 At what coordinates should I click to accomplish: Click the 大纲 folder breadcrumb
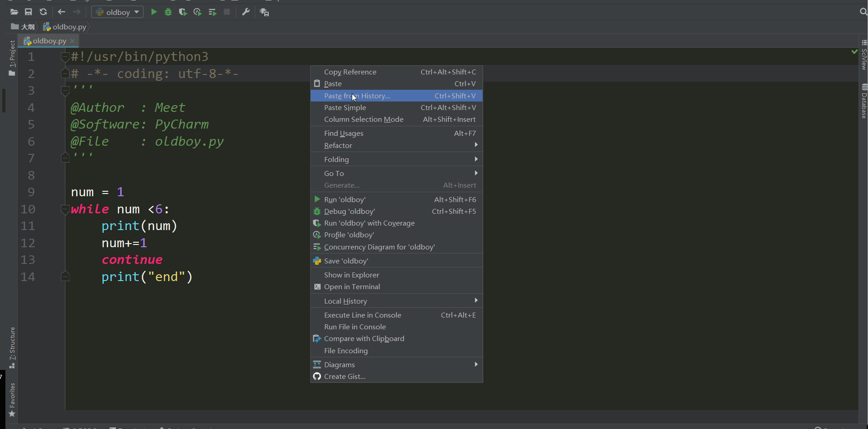[23, 27]
